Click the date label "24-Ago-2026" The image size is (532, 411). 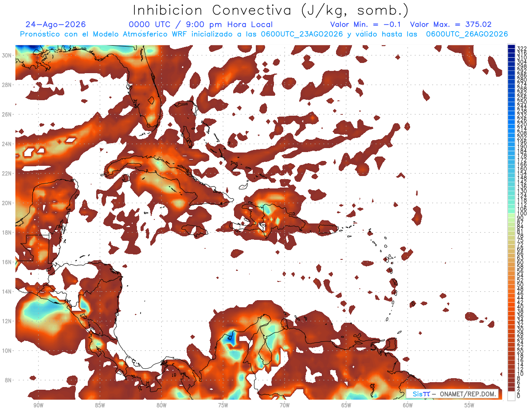tap(56, 24)
